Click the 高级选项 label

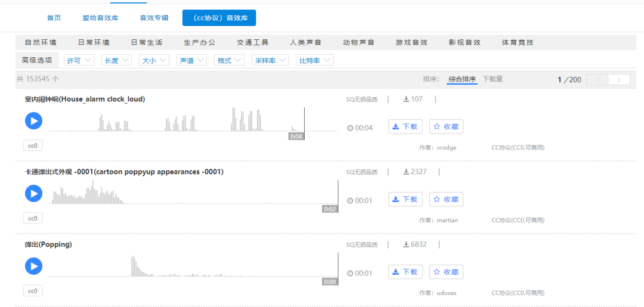(37, 60)
